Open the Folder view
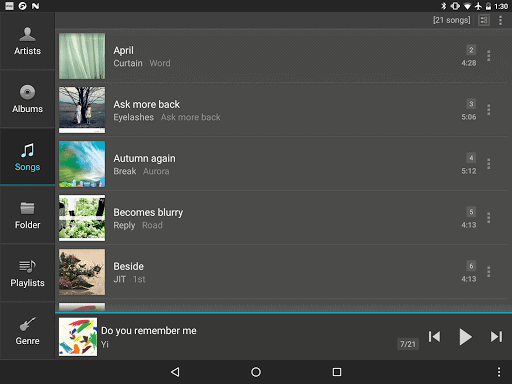The height and width of the screenshot is (384, 512). coord(27,215)
